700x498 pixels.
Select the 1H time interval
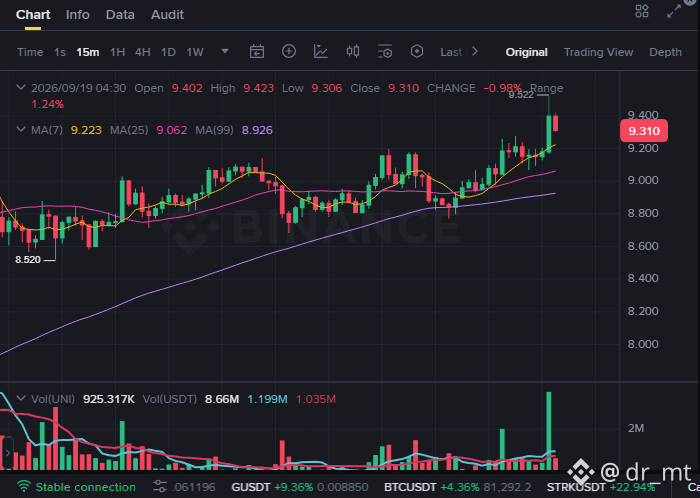pyautogui.click(x=117, y=52)
